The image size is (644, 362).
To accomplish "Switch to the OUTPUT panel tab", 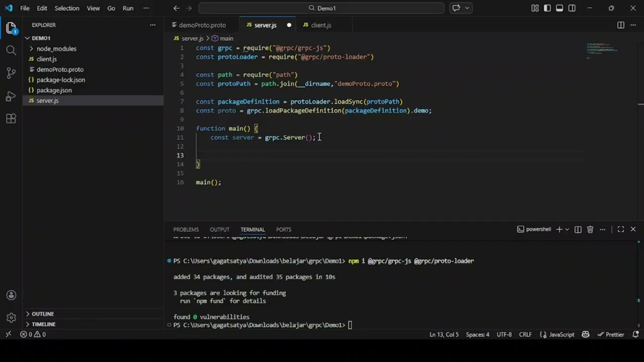I will coord(219,229).
